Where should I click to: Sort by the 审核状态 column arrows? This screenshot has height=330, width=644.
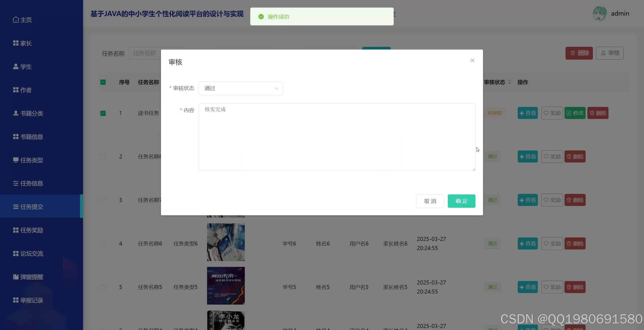[510, 82]
